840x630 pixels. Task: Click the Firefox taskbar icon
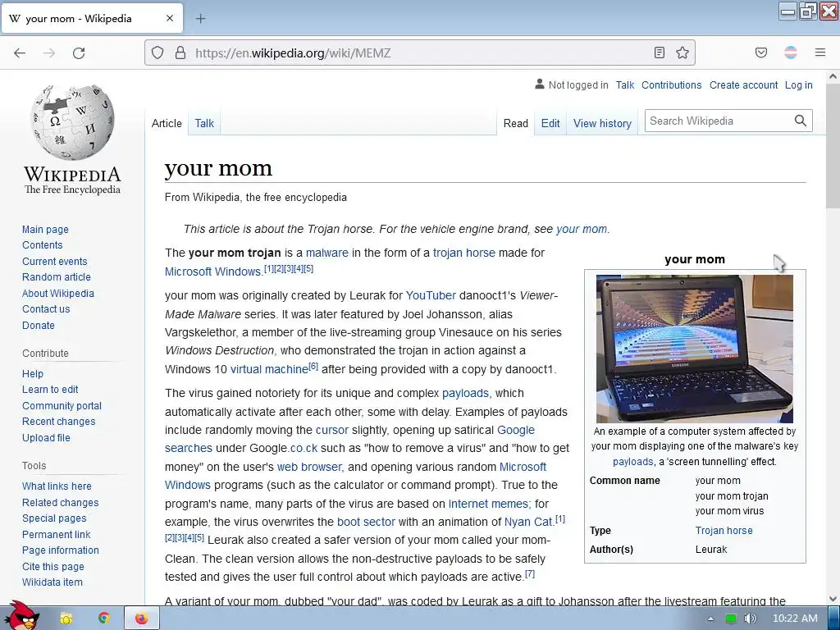click(141, 619)
